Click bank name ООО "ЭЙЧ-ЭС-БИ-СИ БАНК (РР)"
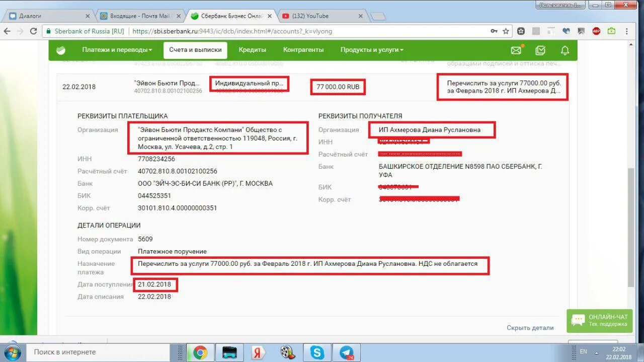Screen dimensions: 644x362 click(205, 184)
